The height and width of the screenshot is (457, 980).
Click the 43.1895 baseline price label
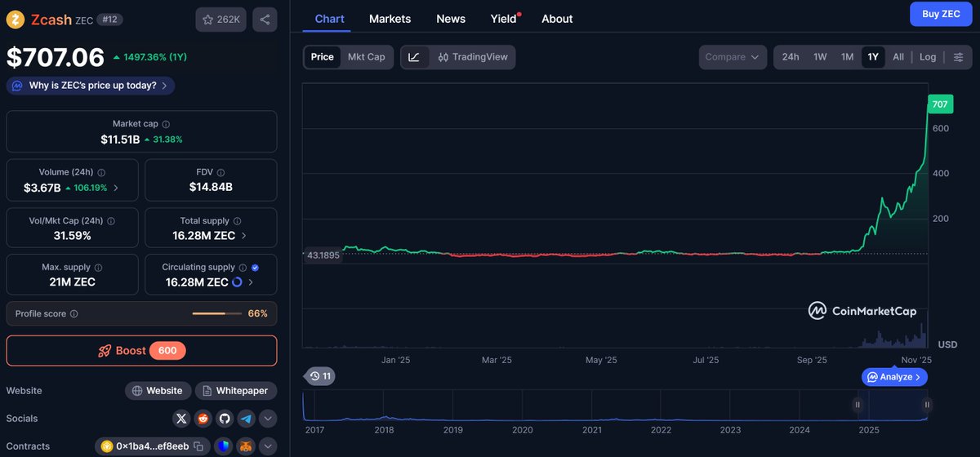(x=323, y=255)
